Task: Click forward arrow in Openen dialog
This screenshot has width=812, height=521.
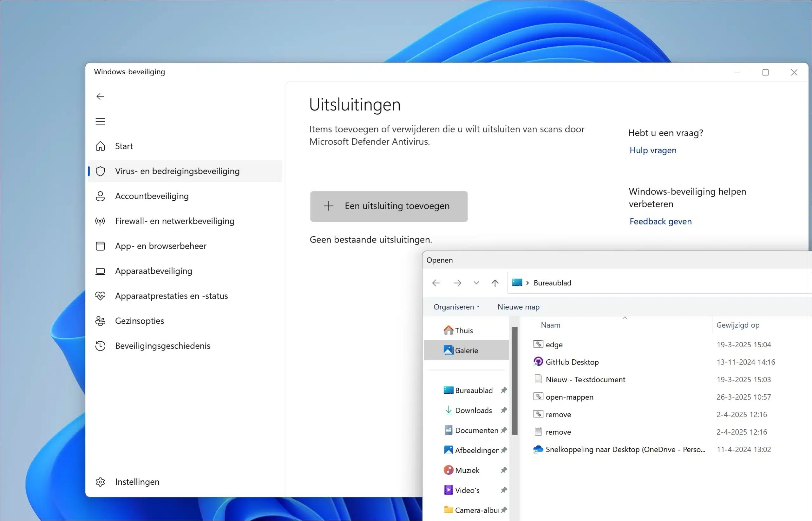Action: [457, 283]
